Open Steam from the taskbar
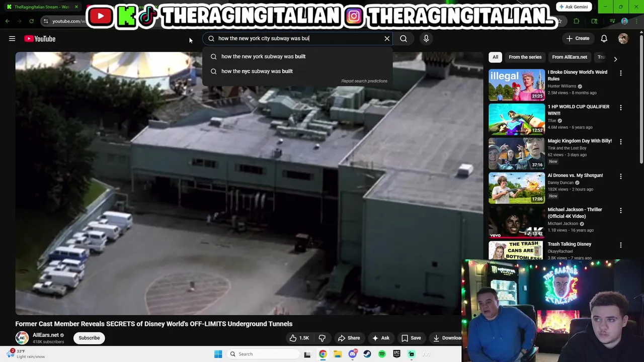644x362 pixels. click(x=367, y=354)
